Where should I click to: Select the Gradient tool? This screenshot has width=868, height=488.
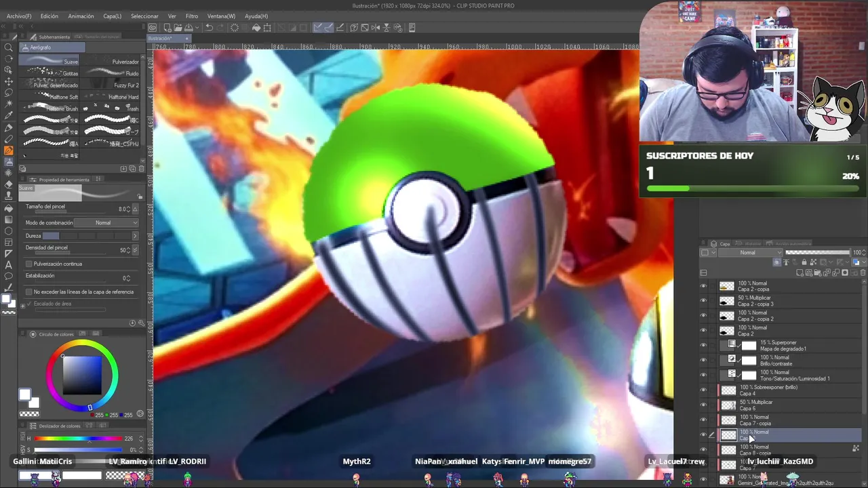[9, 220]
